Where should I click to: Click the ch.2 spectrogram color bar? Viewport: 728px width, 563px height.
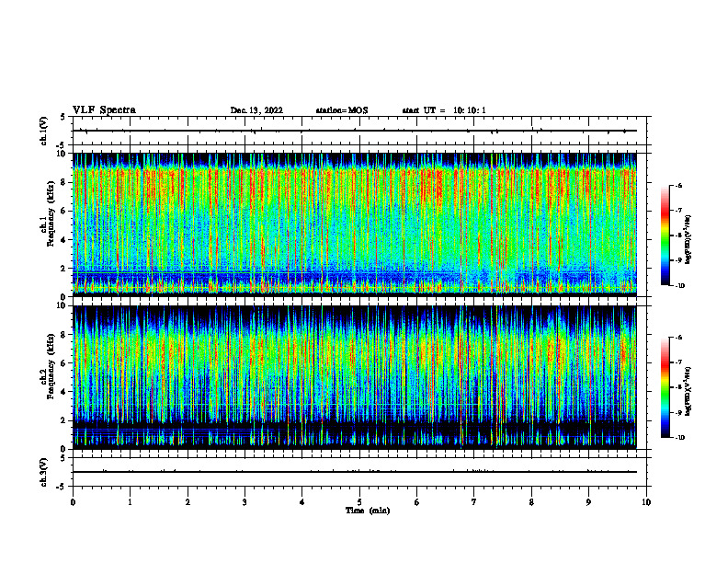click(x=665, y=387)
